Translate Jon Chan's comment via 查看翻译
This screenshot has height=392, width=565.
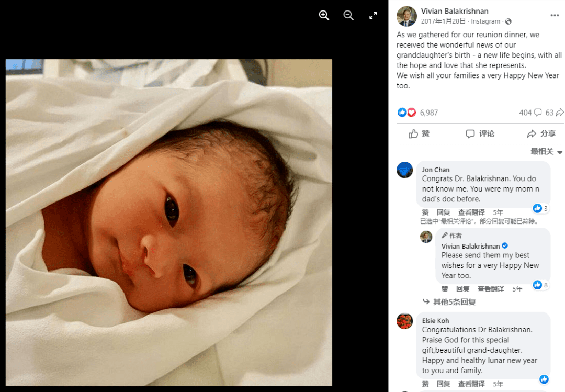tap(471, 212)
